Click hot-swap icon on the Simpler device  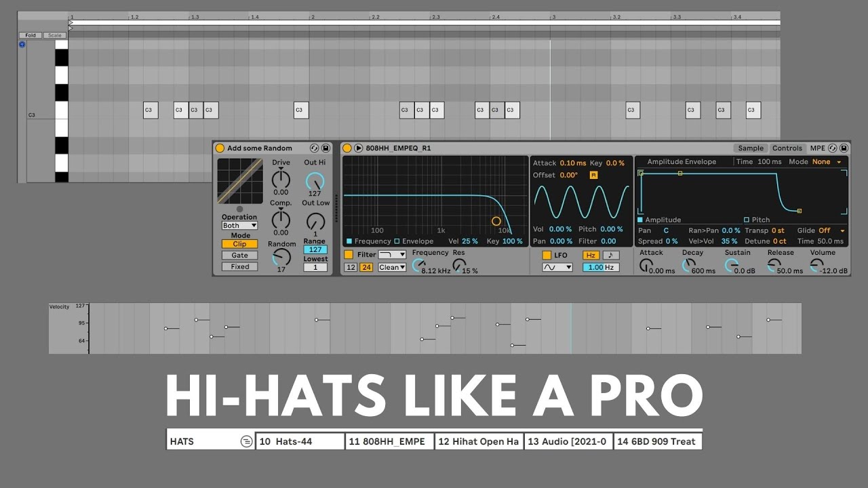(x=833, y=148)
